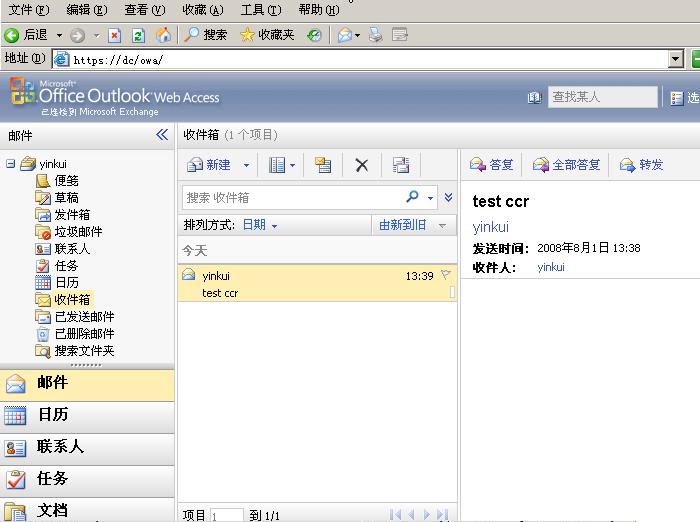Click recipient yinkui link after 收件人
The height and width of the screenshot is (522, 700).
551,267
